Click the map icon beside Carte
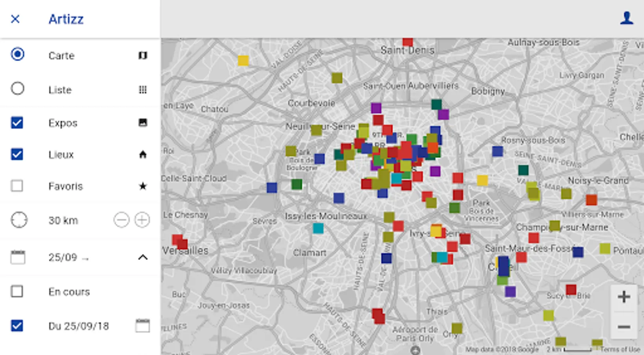Image resolution: width=644 pixels, height=355 pixels. 143,56
